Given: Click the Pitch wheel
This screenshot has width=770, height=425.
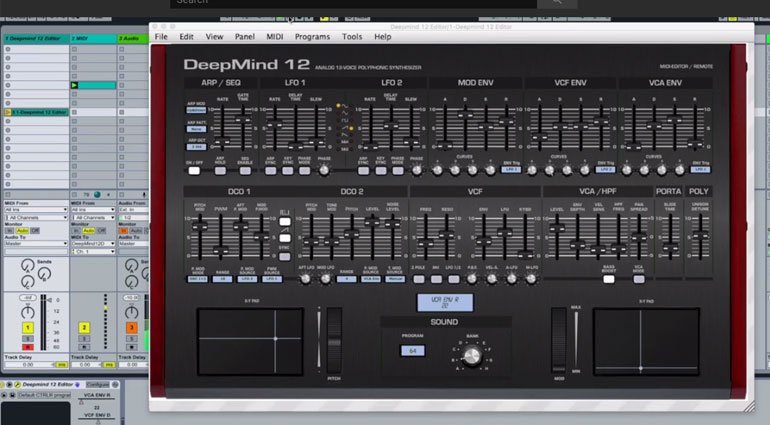Looking at the screenshot, I should tap(334, 340).
